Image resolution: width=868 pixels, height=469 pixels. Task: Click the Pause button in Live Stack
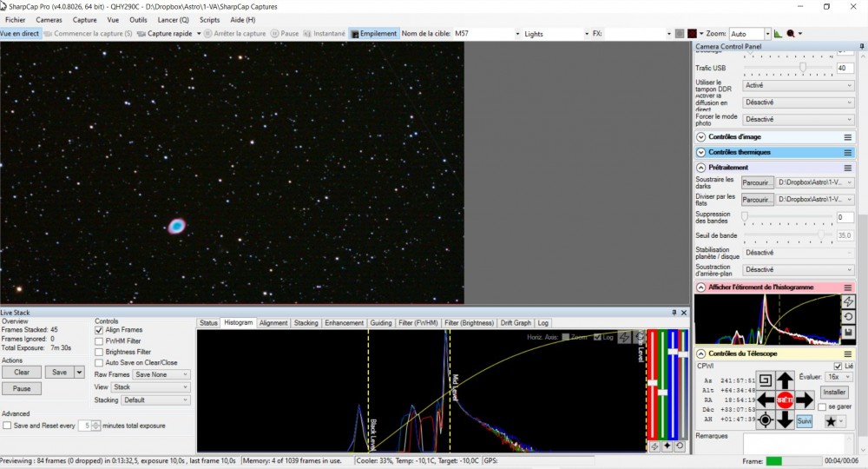pos(22,389)
